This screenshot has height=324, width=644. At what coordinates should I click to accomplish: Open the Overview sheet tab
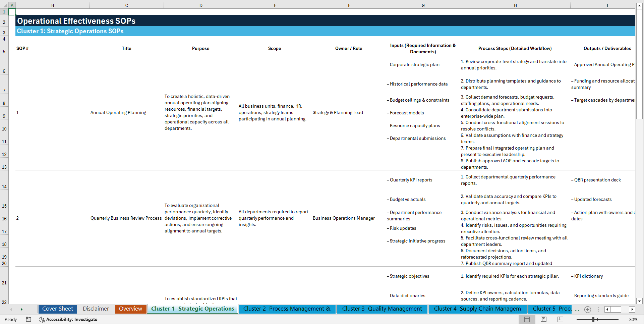tap(130, 309)
